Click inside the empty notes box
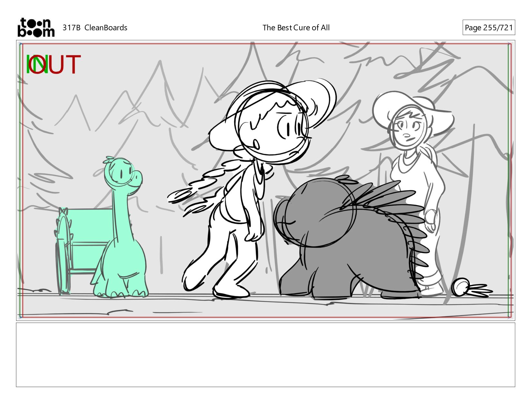Image resolution: width=532 pixels, height=411 pixels. (x=266, y=355)
